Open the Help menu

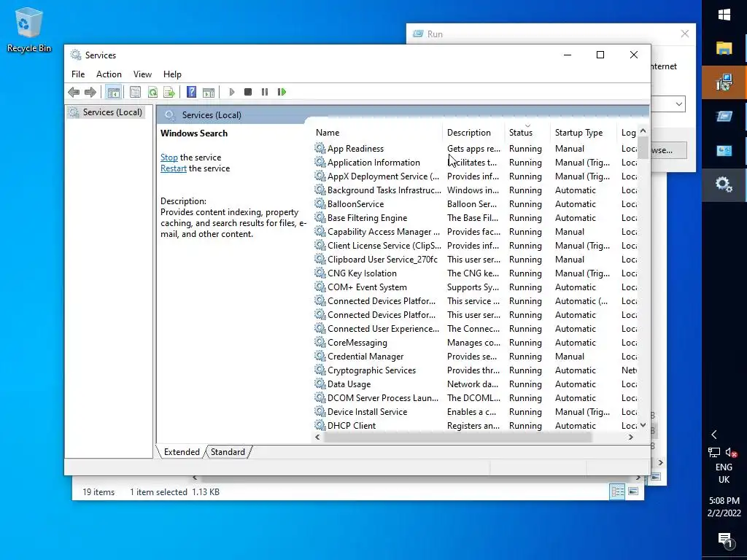coord(172,74)
